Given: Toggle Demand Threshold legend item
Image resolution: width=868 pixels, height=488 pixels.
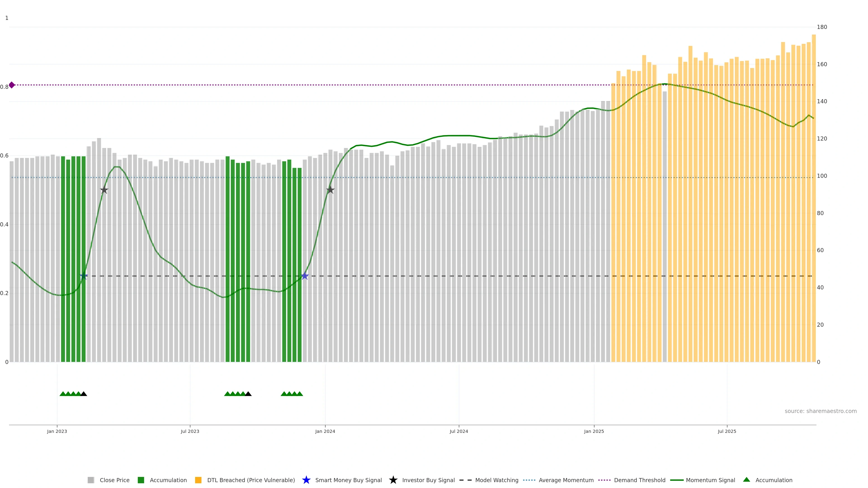Looking at the screenshot, I should point(639,480).
